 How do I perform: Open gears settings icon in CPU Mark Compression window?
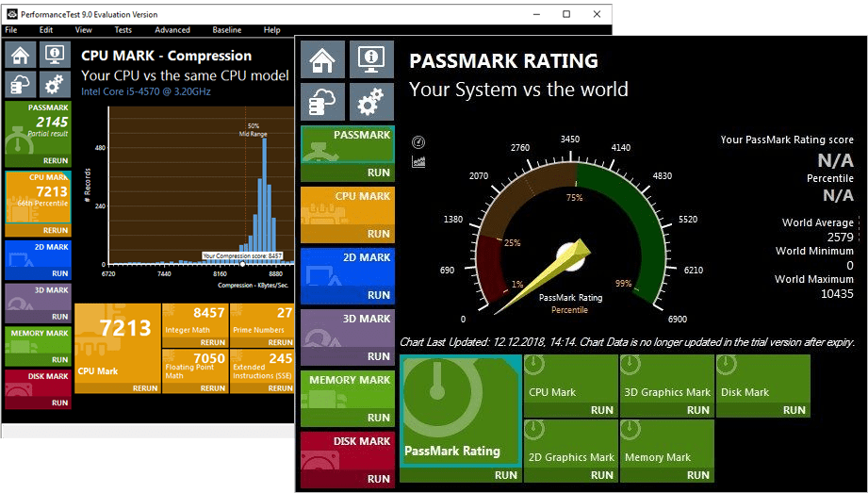pyautogui.click(x=55, y=85)
